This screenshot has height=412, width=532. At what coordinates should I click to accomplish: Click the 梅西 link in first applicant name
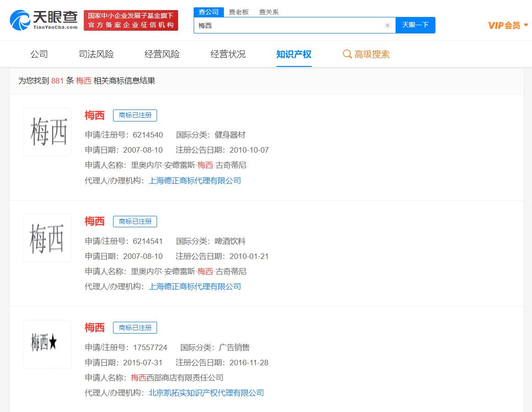205,165
